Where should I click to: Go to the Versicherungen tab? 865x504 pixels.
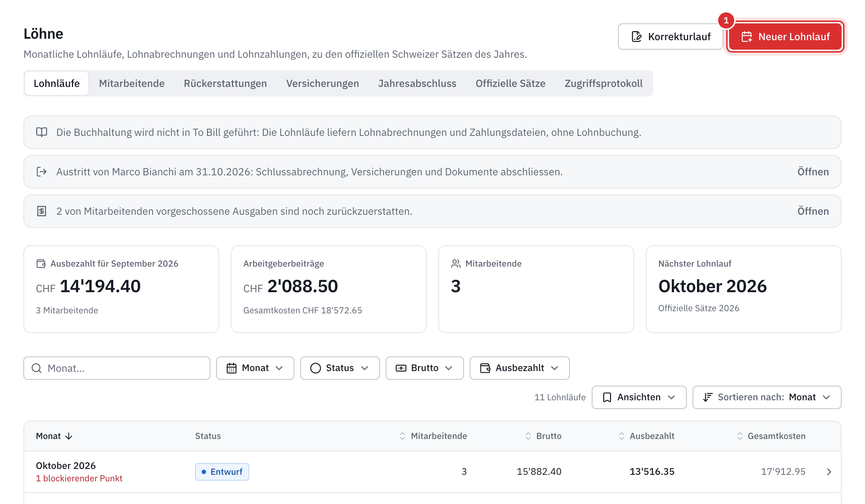[x=322, y=83]
